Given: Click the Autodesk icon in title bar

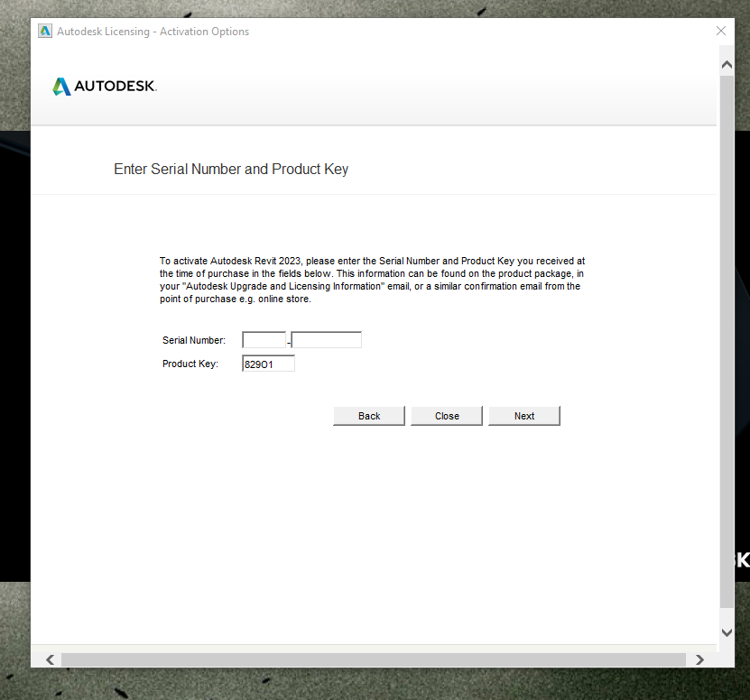Looking at the screenshot, I should pos(45,32).
